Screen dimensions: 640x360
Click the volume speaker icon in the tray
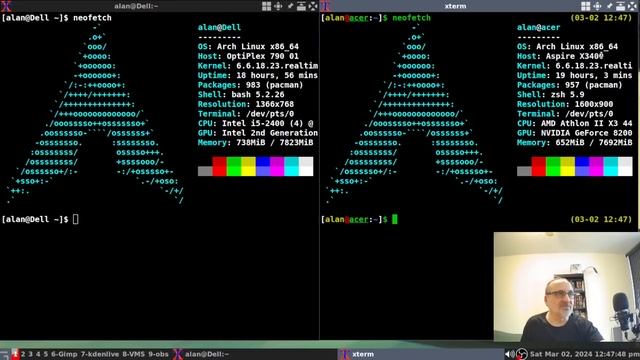[x=509, y=354]
